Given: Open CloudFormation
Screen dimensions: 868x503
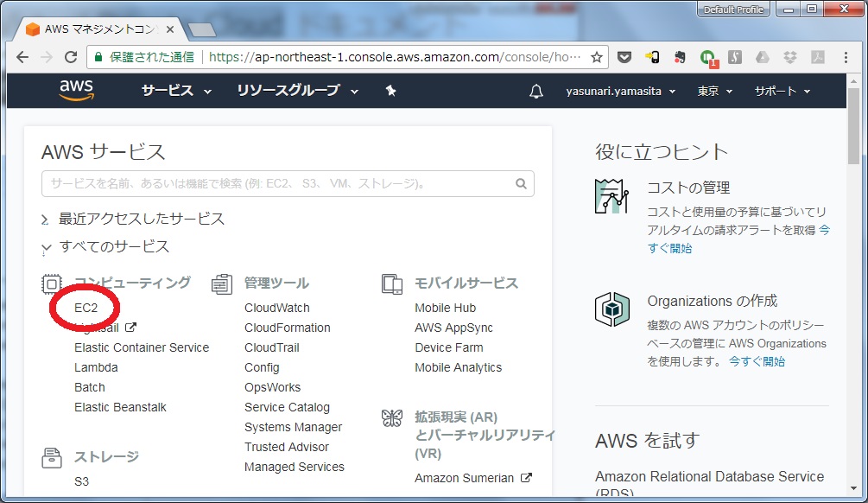Looking at the screenshot, I should pyautogui.click(x=288, y=328).
